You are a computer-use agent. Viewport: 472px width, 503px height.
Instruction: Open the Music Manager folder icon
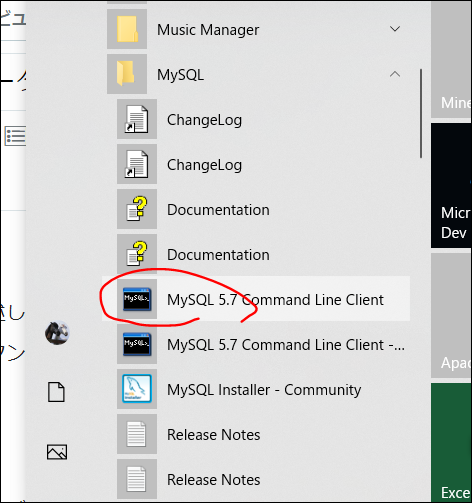pos(127,29)
